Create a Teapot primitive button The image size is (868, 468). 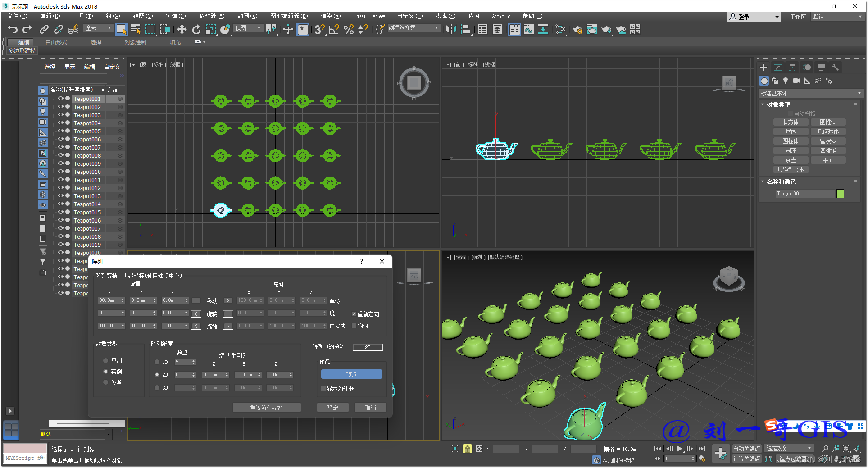tap(791, 160)
